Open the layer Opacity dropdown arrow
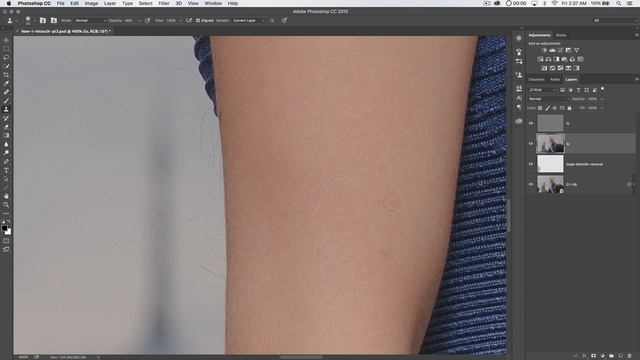Viewport: 640px width, 360px height. coord(602,99)
